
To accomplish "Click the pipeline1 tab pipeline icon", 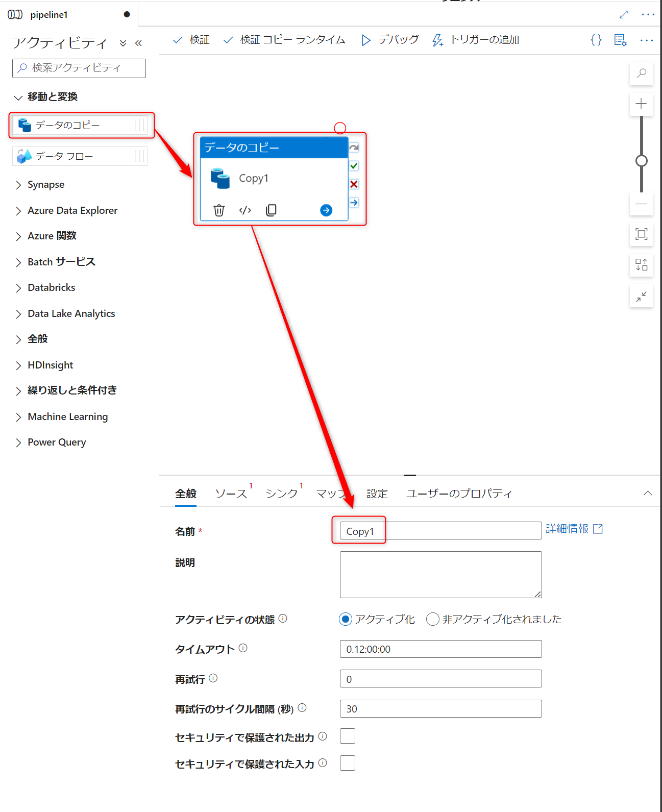I will tap(15, 15).
